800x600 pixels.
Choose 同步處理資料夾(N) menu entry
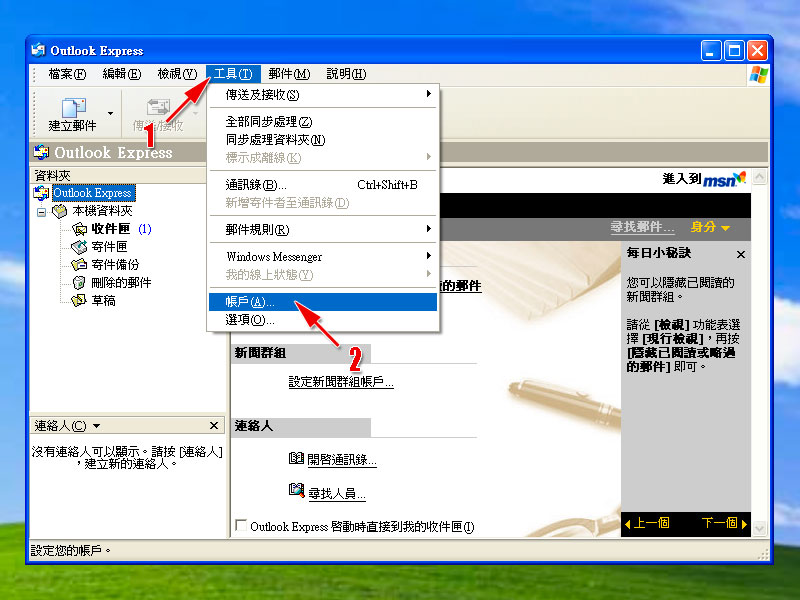(x=323, y=140)
